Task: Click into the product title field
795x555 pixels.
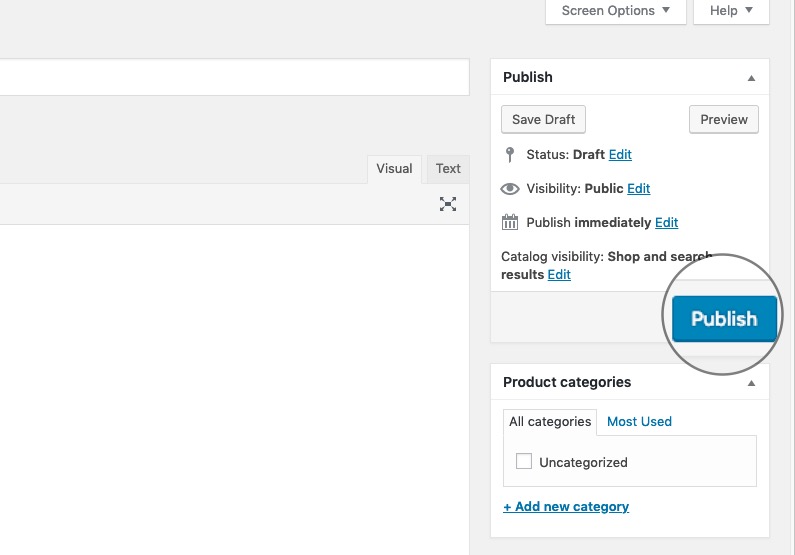Action: click(234, 77)
